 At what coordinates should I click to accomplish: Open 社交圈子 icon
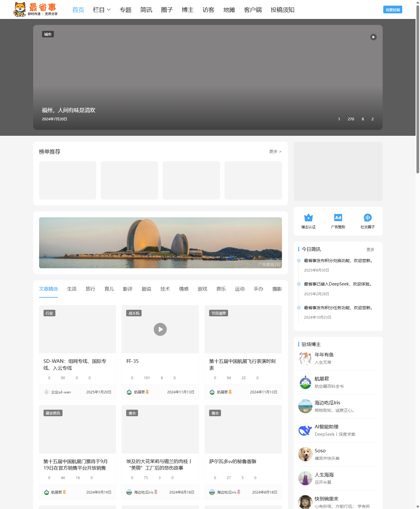pyautogui.click(x=368, y=218)
